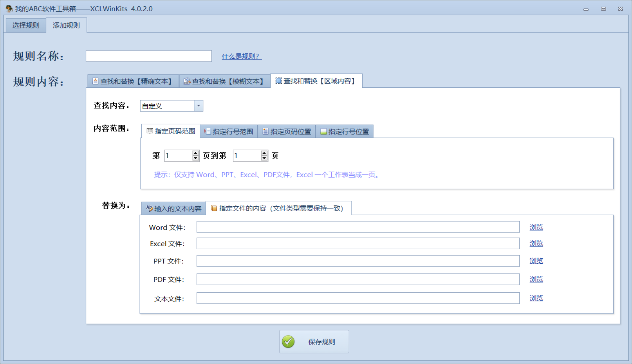The height and width of the screenshot is (364, 632).
Task: Decrement the ending page number
Action: click(x=264, y=158)
